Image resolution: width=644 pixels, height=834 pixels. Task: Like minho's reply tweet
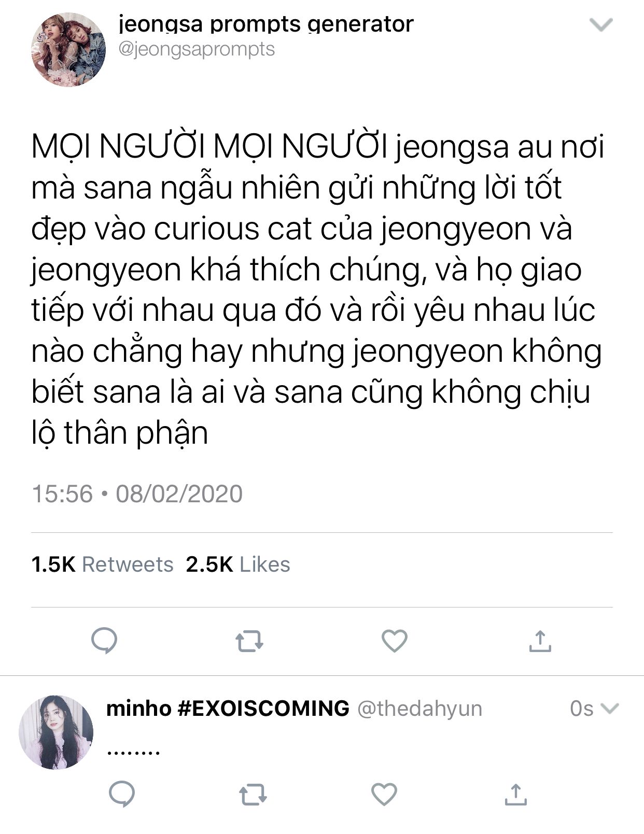384,794
